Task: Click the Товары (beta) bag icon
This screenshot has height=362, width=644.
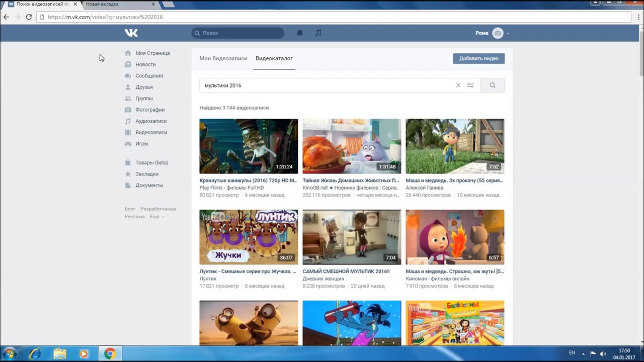Action: [128, 163]
